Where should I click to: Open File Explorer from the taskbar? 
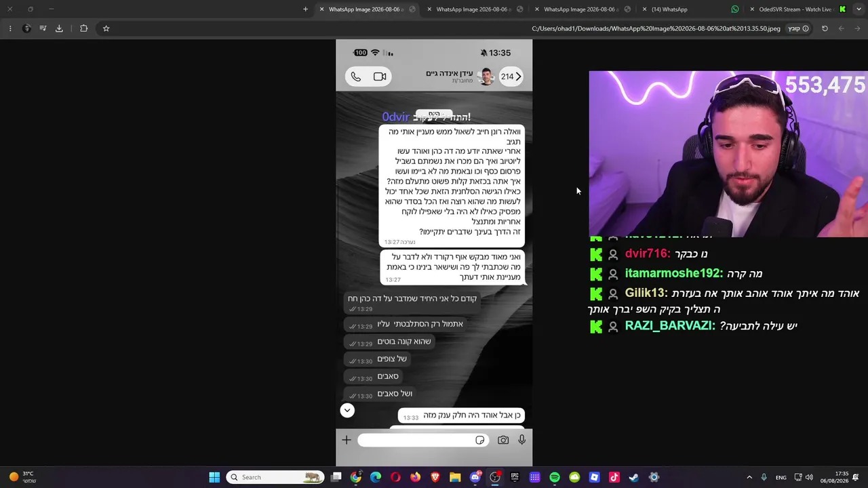[455, 477]
